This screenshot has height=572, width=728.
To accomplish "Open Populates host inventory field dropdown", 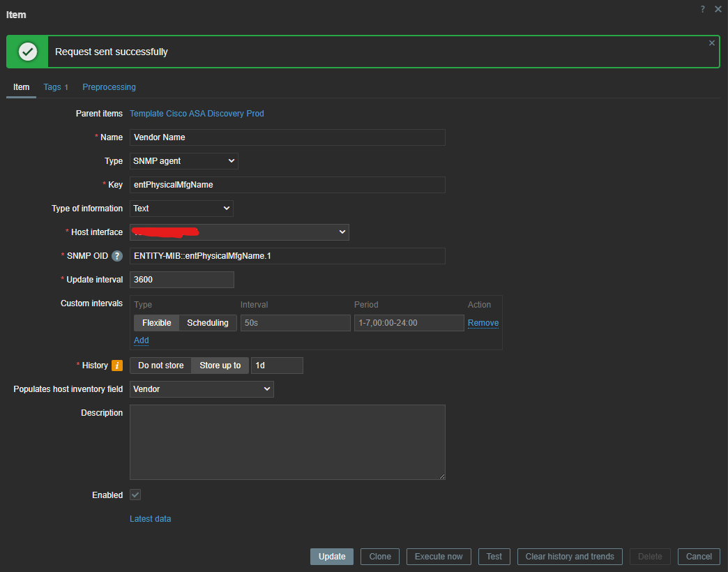I will click(x=202, y=389).
